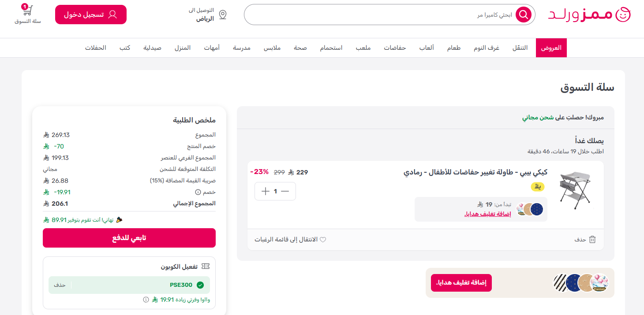Increase quantity with the plus stepper
Image resolution: width=644 pixels, height=315 pixels.
coord(265,191)
